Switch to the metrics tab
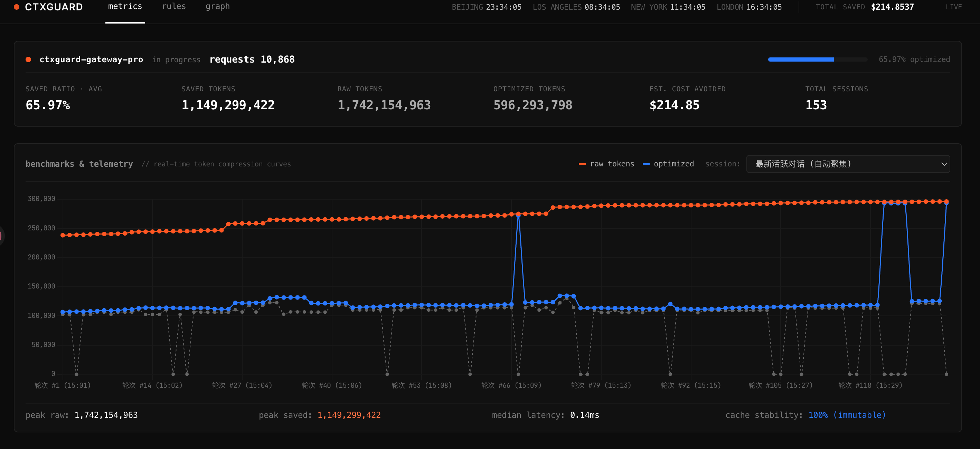This screenshot has width=980, height=449. tap(125, 7)
